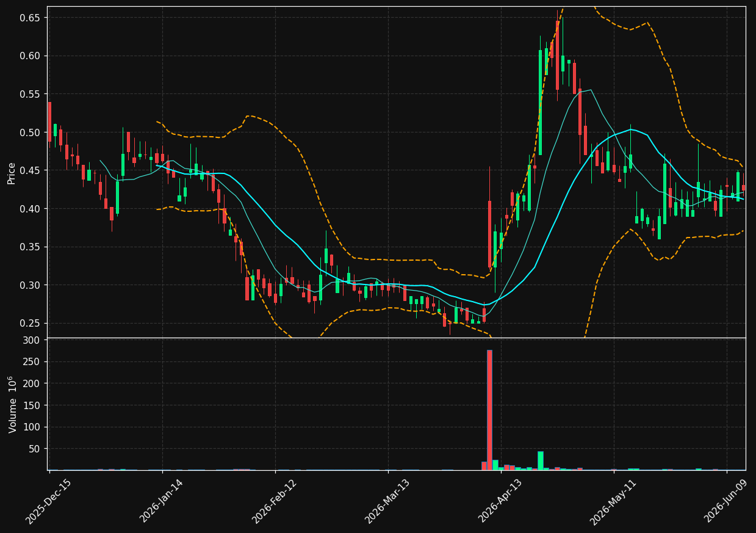Image resolution: width=756 pixels, height=533 pixels.
Task: Click the 0.55 price axis label
Action: [x=30, y=94]
